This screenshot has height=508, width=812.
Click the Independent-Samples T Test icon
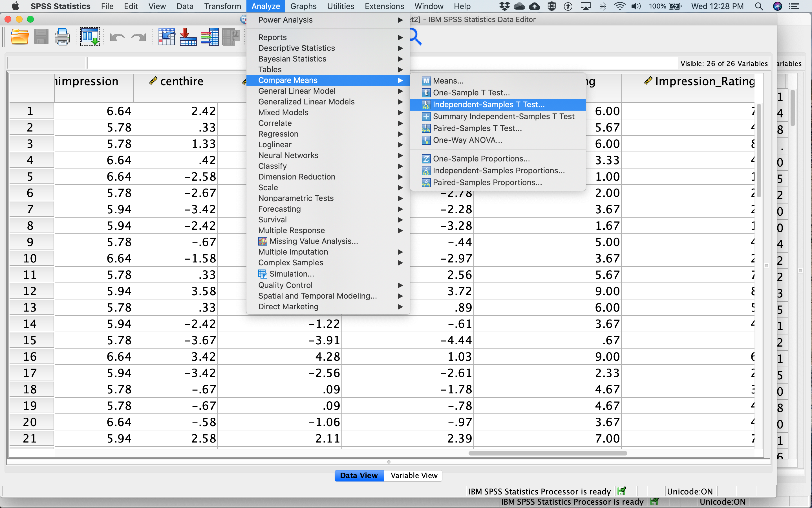(426, 105)
